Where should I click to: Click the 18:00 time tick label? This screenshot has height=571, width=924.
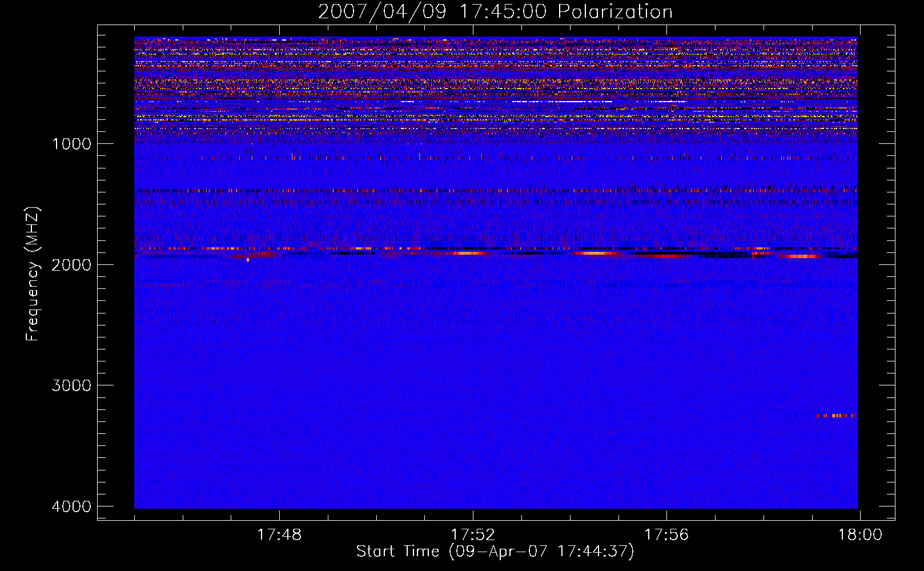[x=860, y=535]
